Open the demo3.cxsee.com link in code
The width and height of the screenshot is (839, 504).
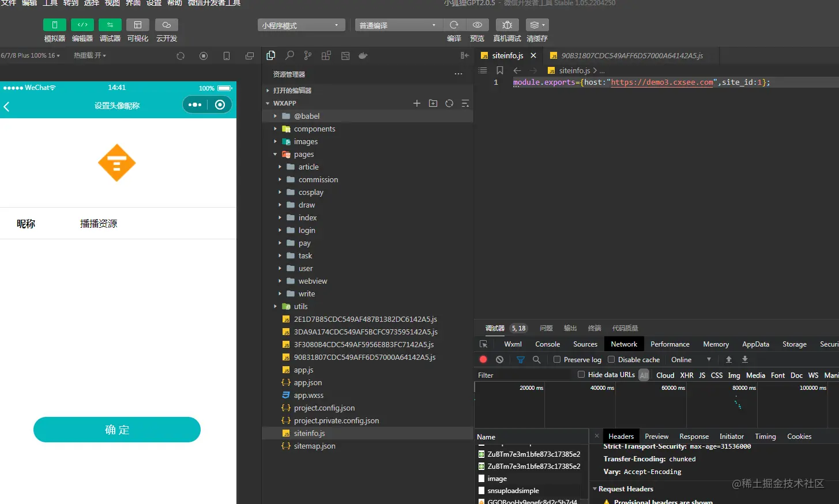tap(662, 82)
